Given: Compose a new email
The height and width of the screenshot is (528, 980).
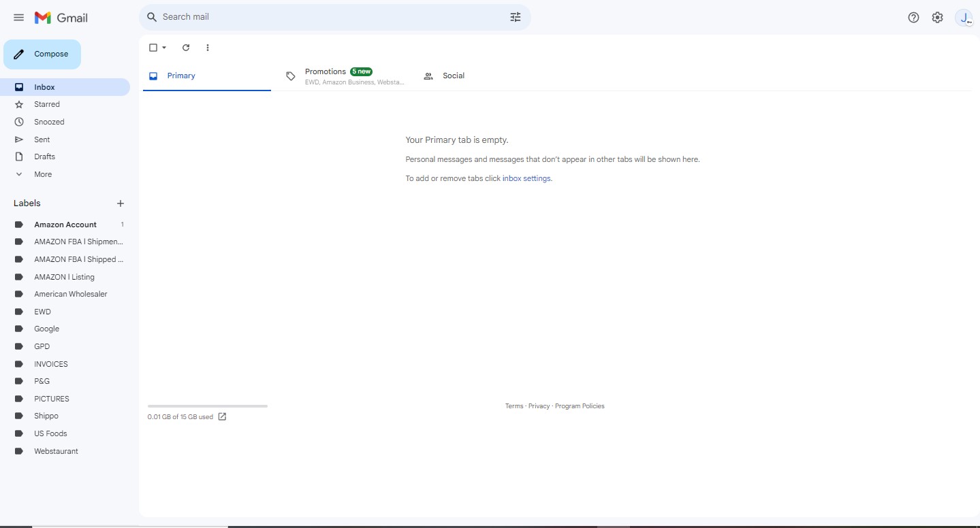Looking at the screenshot, I should click(42, 54).
